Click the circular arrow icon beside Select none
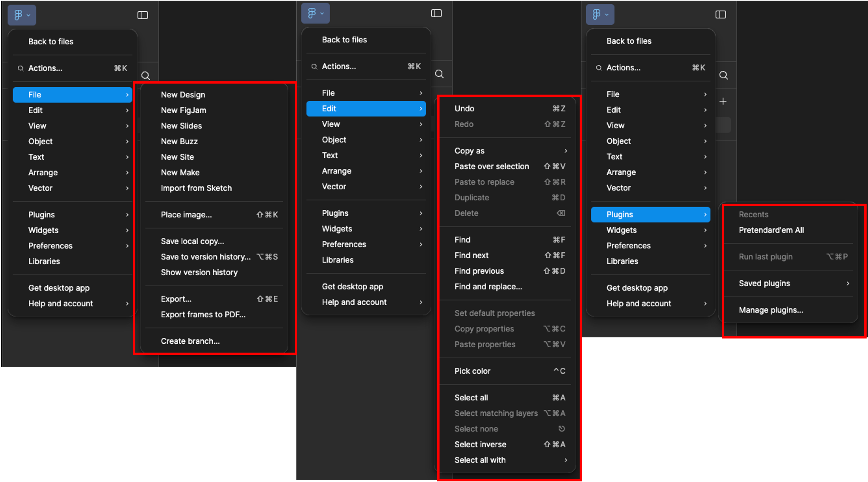 click(561, 429)
